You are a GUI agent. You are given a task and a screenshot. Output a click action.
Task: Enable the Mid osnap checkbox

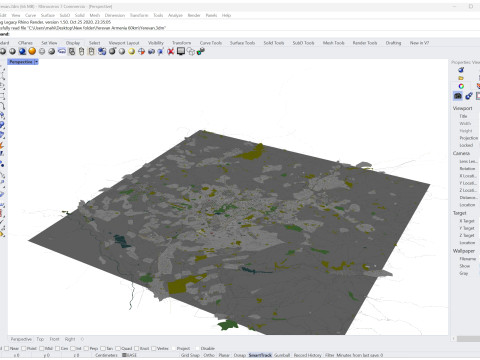pos(42,348)
